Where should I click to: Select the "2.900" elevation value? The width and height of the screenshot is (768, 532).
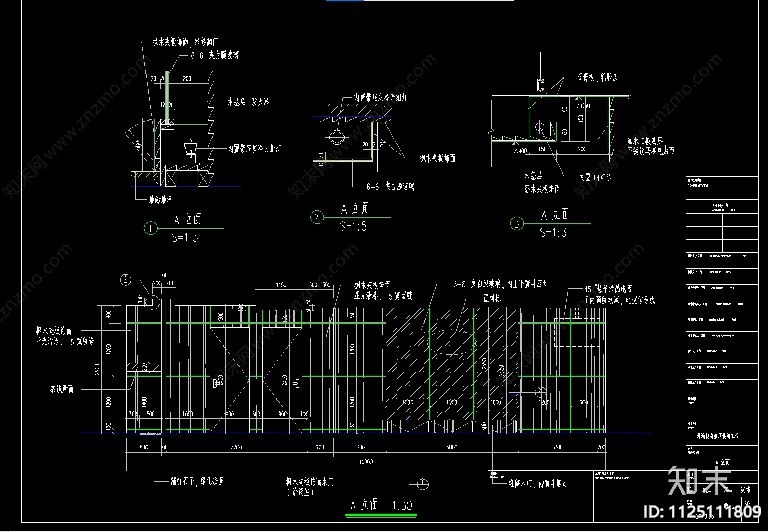pyautogui.click(x=520, y=151)
